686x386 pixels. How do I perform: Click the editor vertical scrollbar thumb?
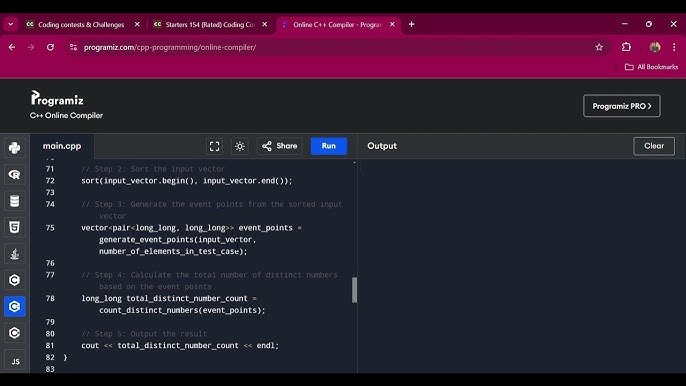354,290
